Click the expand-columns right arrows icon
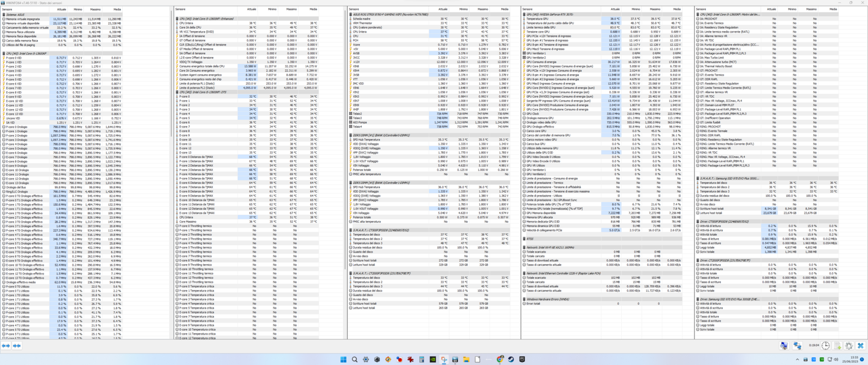 pyautogui.click(x=17, y=345)
